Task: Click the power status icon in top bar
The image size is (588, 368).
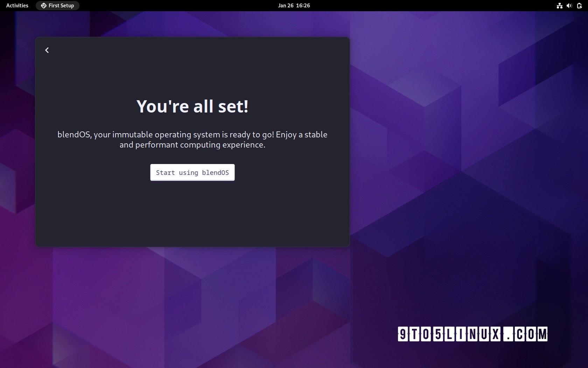Action: [x=579, y=6]
